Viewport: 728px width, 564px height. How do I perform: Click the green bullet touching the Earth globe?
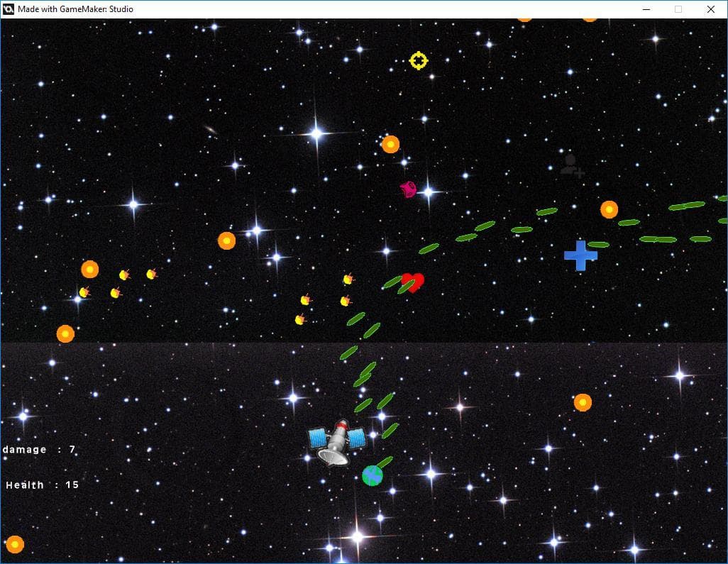click(x=385, y=462)
